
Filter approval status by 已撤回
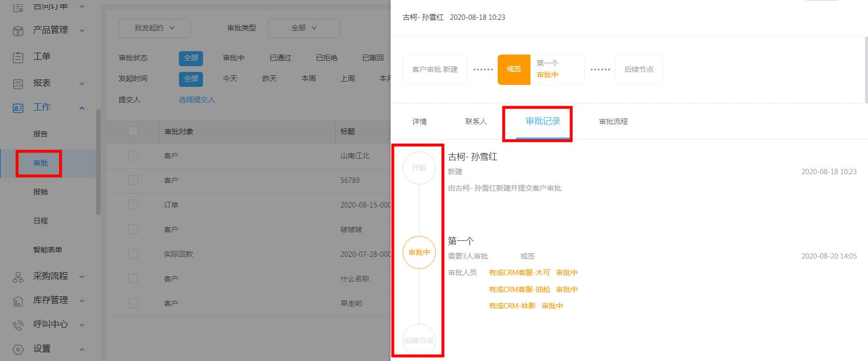click(373, 58)
